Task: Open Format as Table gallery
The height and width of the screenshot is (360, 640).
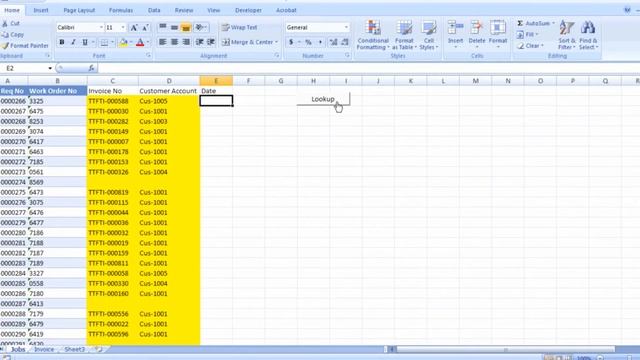Action: 404,35
